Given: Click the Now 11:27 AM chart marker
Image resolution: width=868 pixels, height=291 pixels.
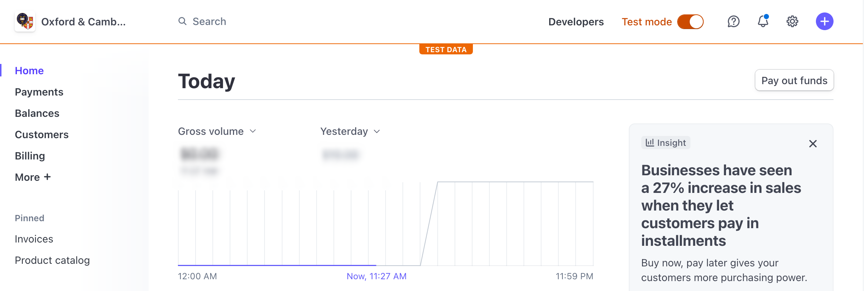Looking at the screenshot, I should click(x=376, y=276).
